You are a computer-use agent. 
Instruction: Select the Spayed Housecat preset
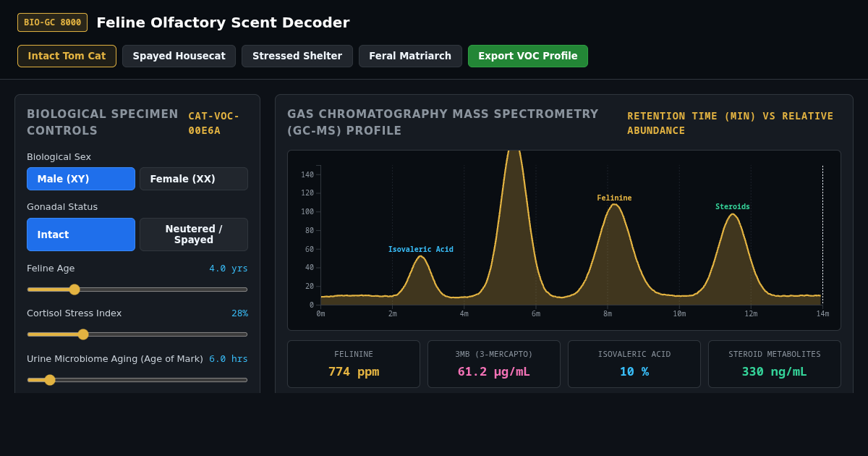[179, 56]
